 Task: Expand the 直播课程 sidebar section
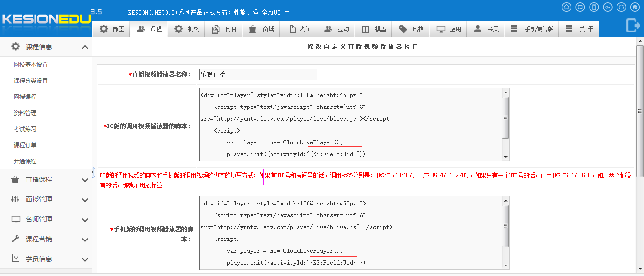point(85,180)
